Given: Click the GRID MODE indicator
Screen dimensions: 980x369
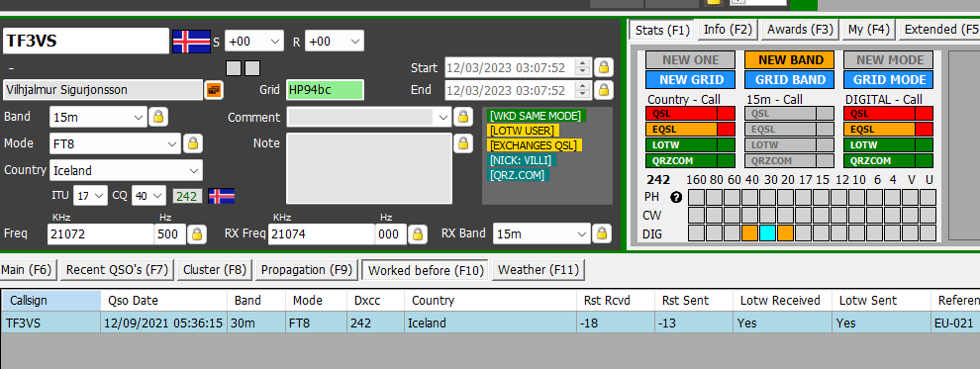Looking at the screenshot, I should pyautogui.click(x=888, y=80).
